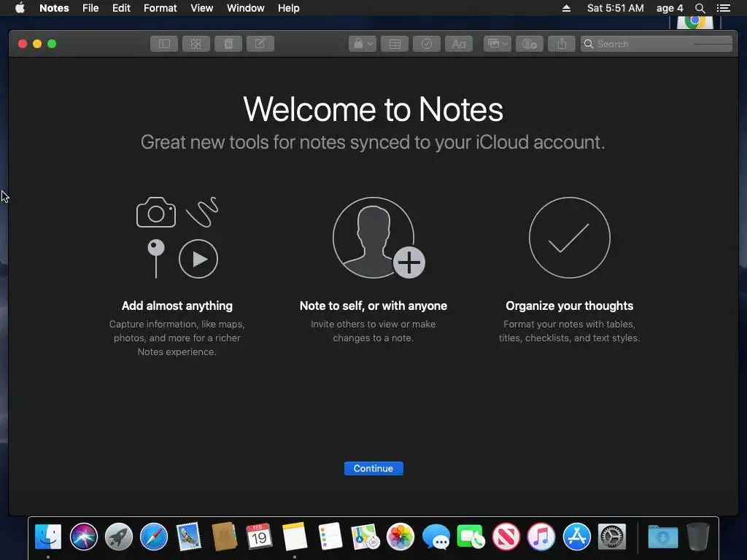Viewport: 747px width, 560px height.
Task: Click the Continue button
Action: [x=373, y=468]
